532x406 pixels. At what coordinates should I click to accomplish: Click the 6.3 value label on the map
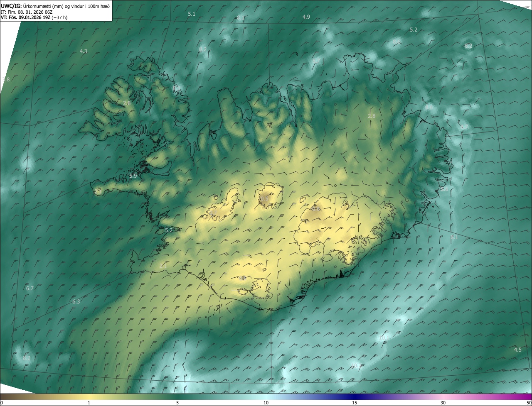(x=76, y=301)
